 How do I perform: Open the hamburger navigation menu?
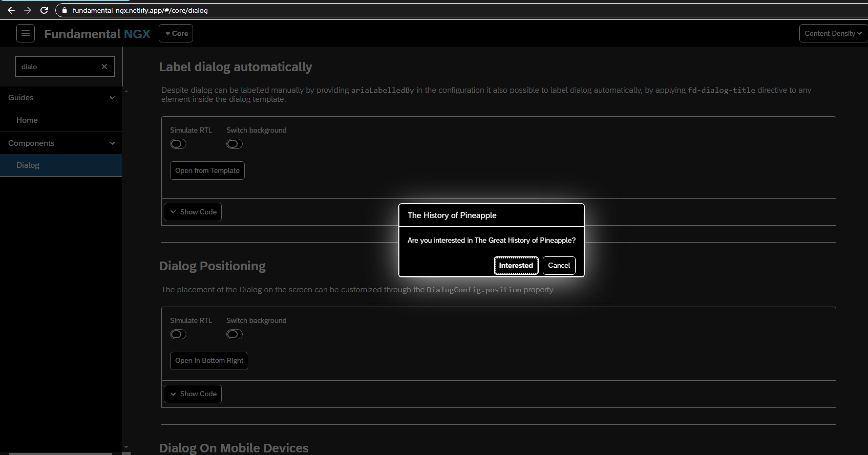point(25,33)
